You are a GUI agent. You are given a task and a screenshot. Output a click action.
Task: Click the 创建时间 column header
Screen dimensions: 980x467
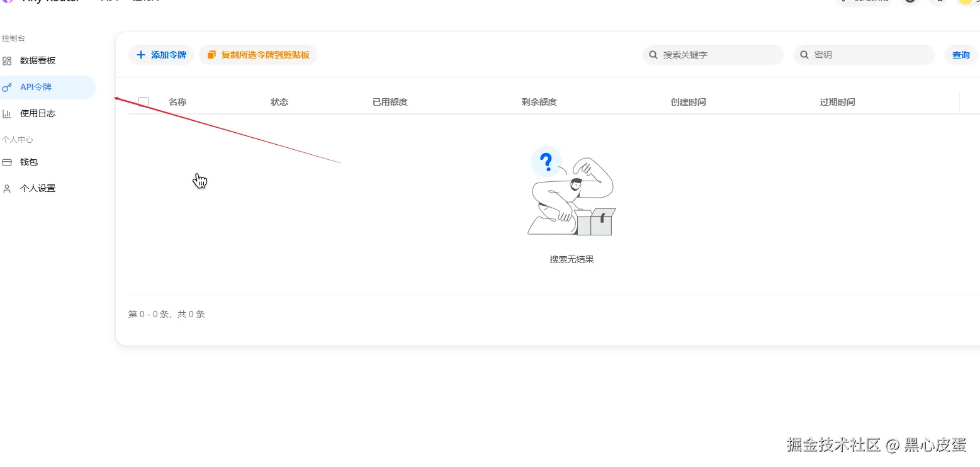689,102
